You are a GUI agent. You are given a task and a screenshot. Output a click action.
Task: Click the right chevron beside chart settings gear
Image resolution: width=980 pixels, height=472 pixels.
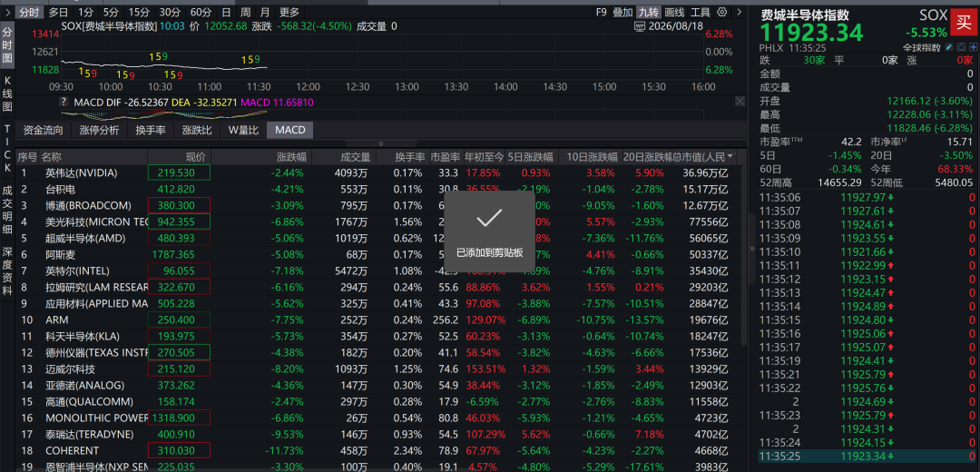pyautogui.click(x=740, y=12)
